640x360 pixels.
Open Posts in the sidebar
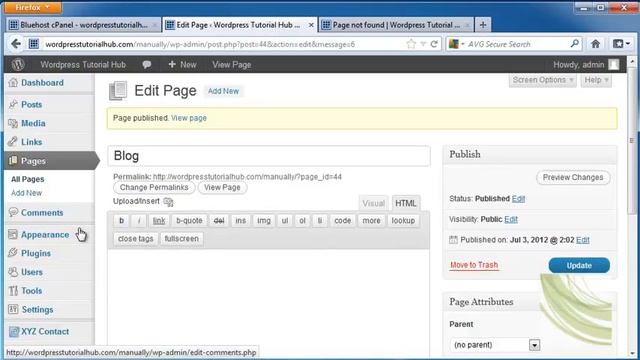[x=31, y=104]
